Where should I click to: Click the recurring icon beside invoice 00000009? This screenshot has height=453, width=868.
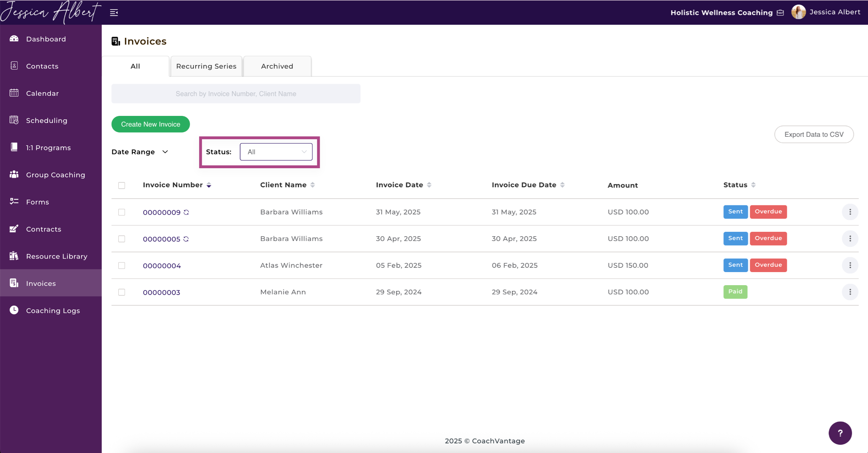[186, 212]
